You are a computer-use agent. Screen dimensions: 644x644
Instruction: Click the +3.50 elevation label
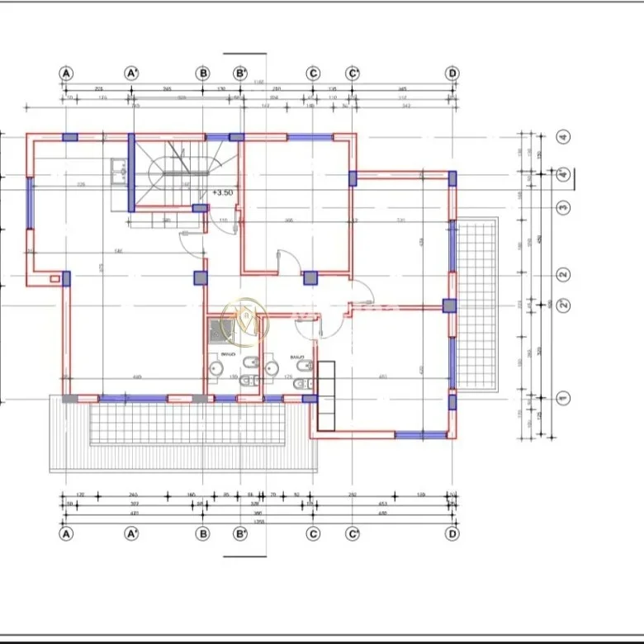[x=222, y=192]
